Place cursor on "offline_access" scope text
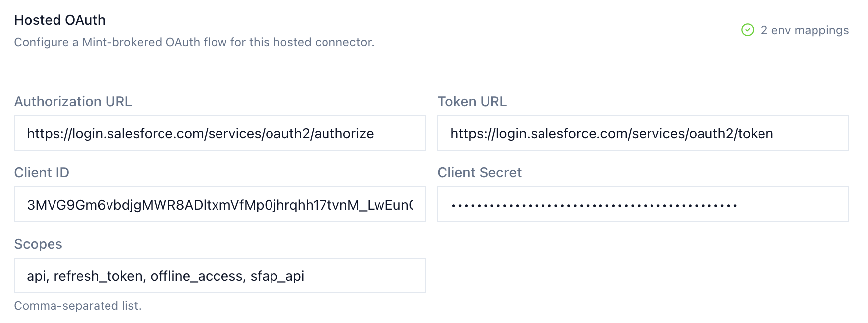 point(197,276)
